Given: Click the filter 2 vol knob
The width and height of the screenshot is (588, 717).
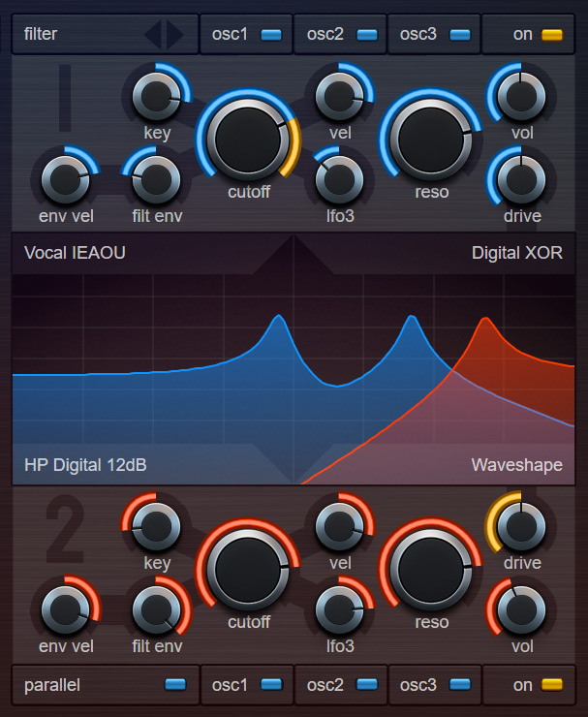Looking at the screenshot, I should pos(521,608).
